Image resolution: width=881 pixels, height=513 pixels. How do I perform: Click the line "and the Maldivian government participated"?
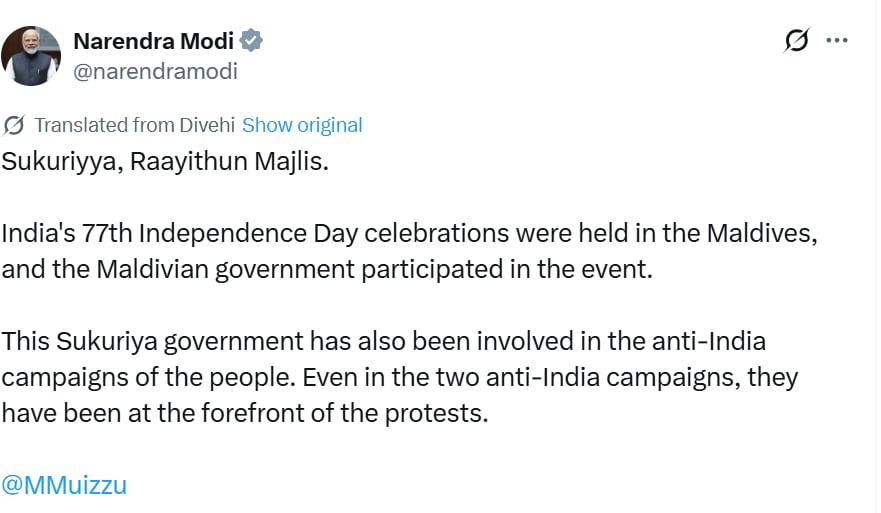point(326,269)
